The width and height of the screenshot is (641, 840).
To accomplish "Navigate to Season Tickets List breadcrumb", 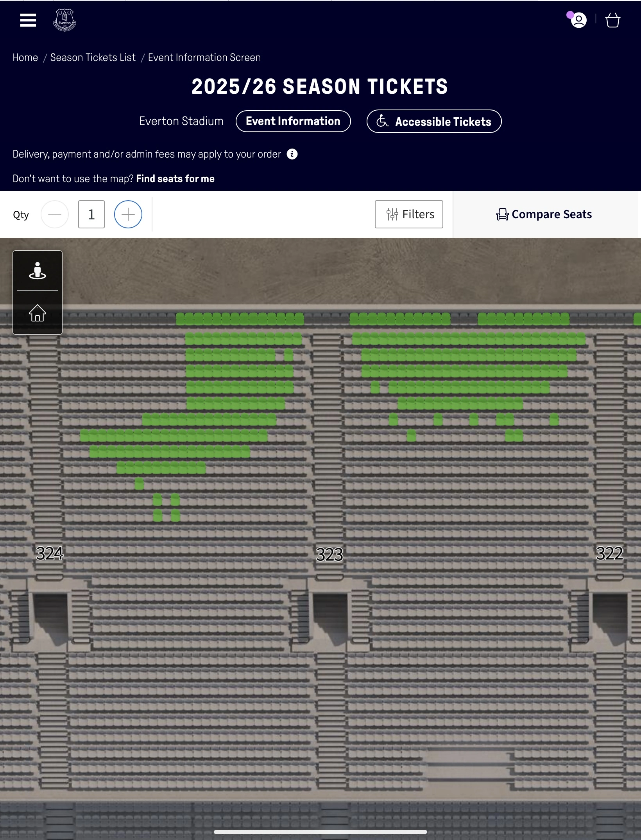I will coord(93,57).
